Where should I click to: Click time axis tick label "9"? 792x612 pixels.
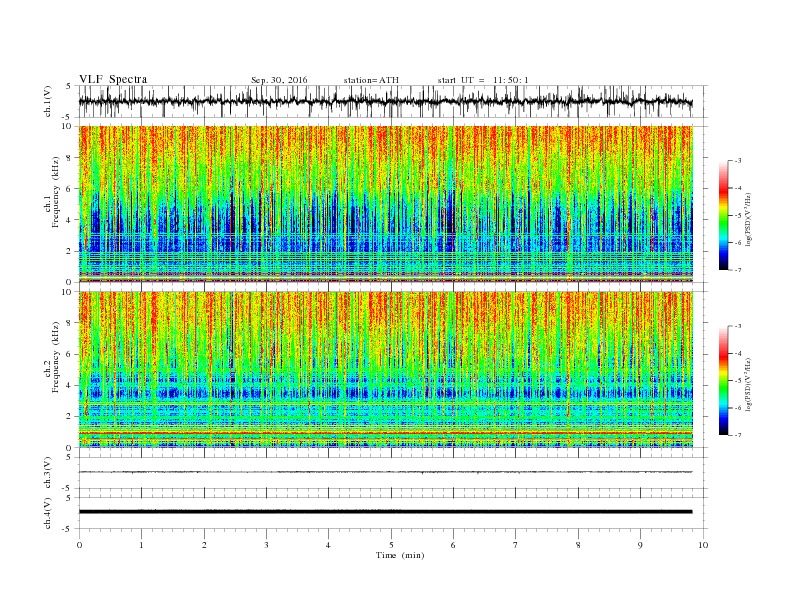640,545
